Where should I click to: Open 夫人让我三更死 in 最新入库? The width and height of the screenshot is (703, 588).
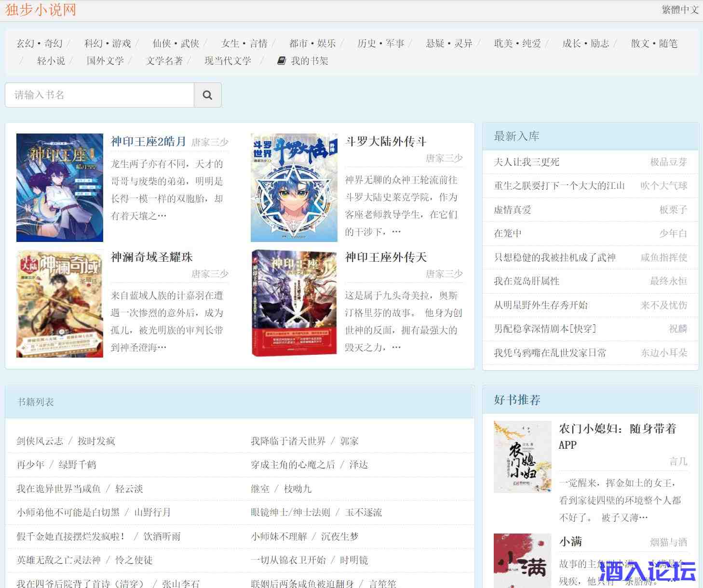[527, 162]
